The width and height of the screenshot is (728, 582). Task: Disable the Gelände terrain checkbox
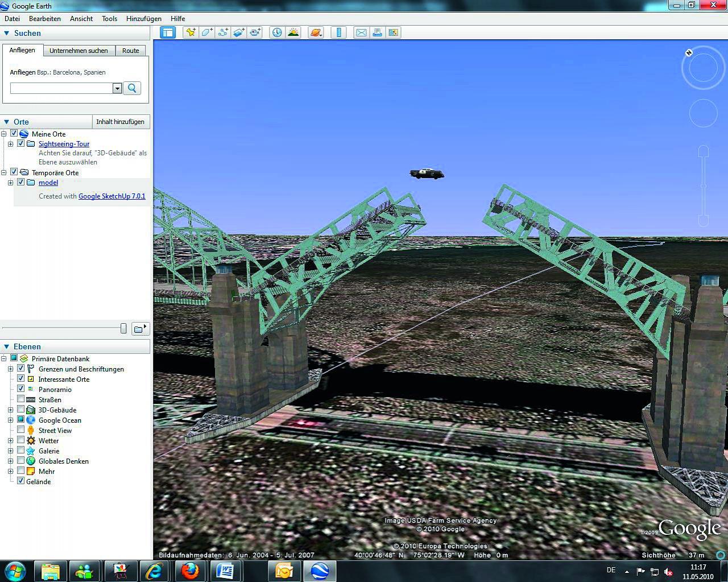(21, 481)
